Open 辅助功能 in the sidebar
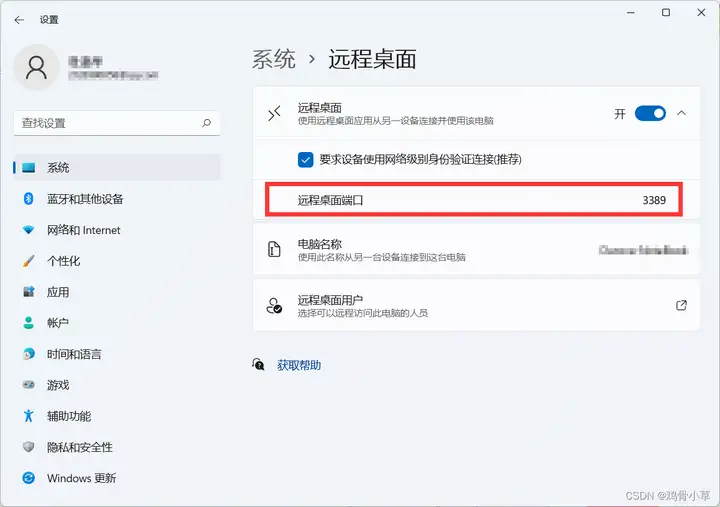Viewport: 720px width, 507px height. point(117,416)
